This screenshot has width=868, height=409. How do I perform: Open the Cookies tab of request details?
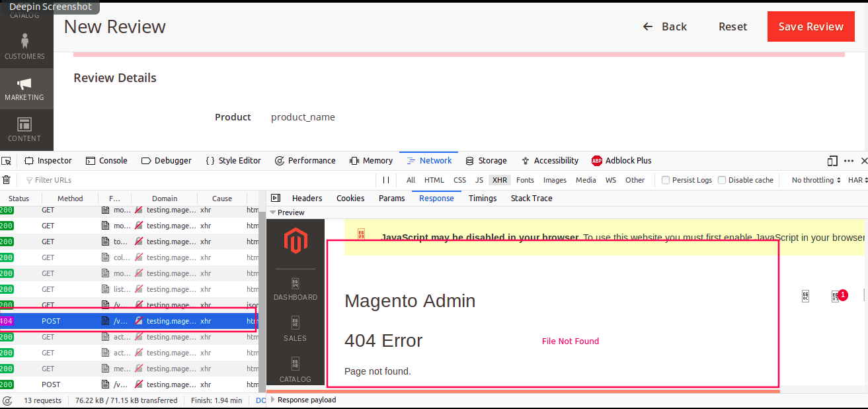pos(350,198)
